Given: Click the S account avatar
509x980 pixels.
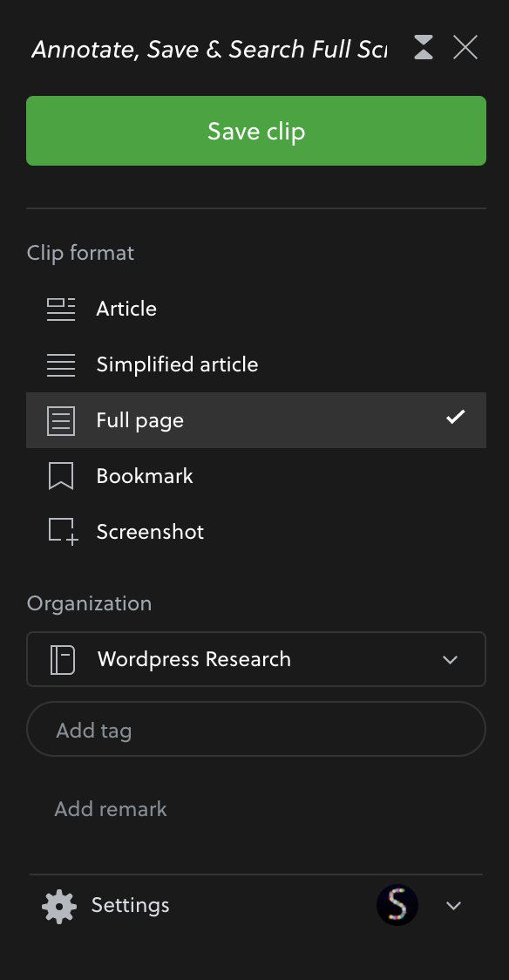Looking at the screenshot, I should point(397,905).
